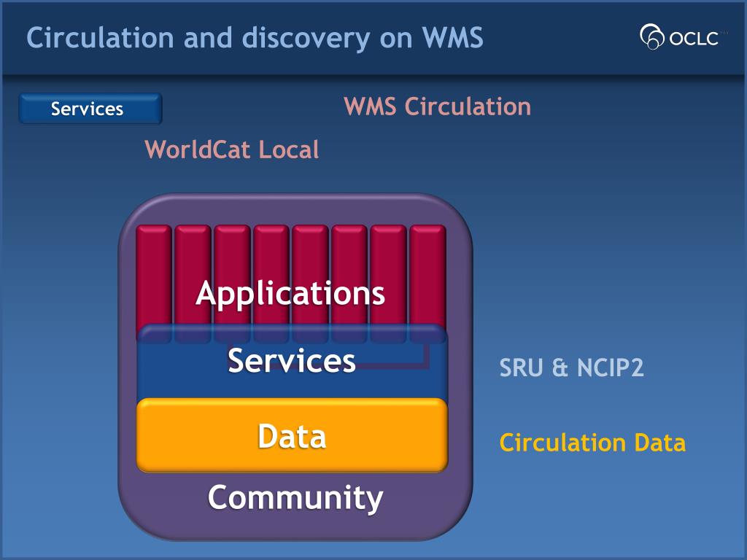Image resolution: width=747 pixels, height=560 pixels.
Task: Click the Community label at the diagram bottom
Action: pos(295,498)
